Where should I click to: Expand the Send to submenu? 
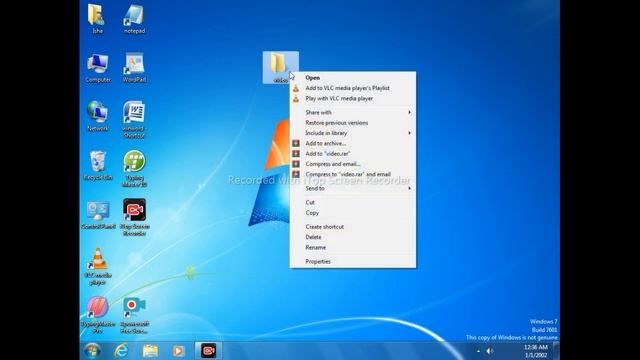[353, 188]
